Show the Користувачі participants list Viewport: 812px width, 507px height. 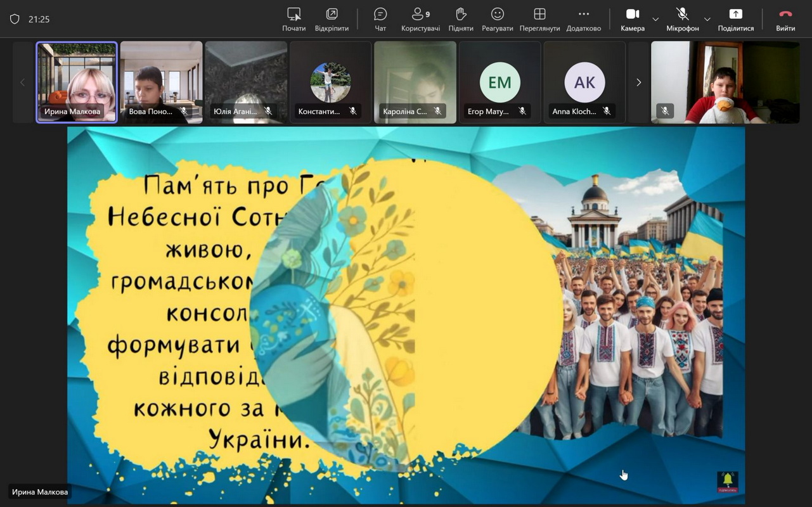coord(420,19)
